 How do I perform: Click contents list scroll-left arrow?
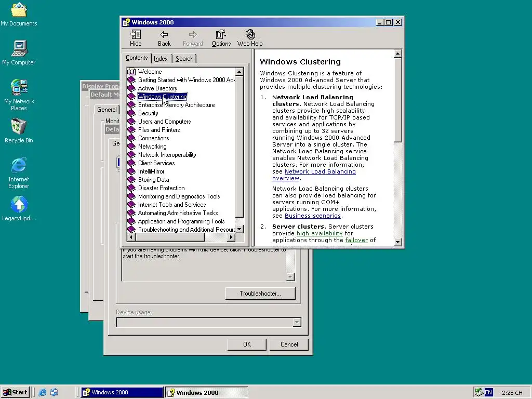coord(131,237)
